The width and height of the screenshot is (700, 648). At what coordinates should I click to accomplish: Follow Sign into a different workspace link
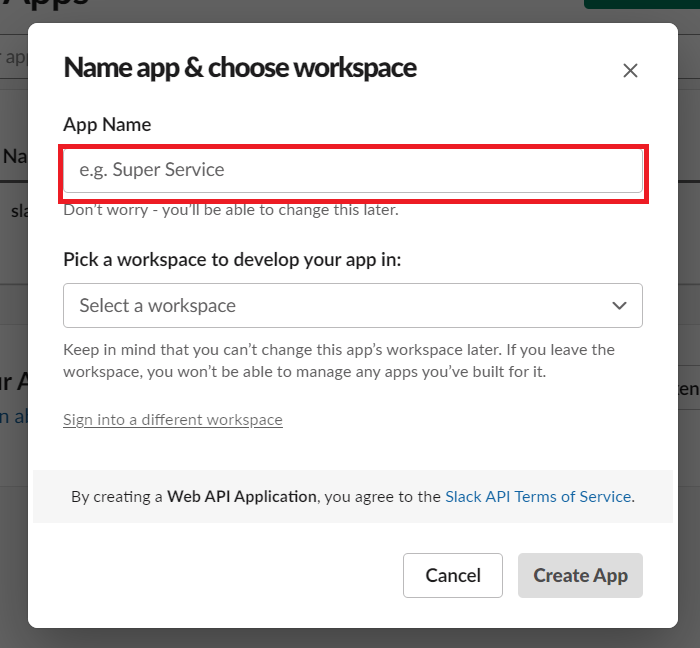172,420
